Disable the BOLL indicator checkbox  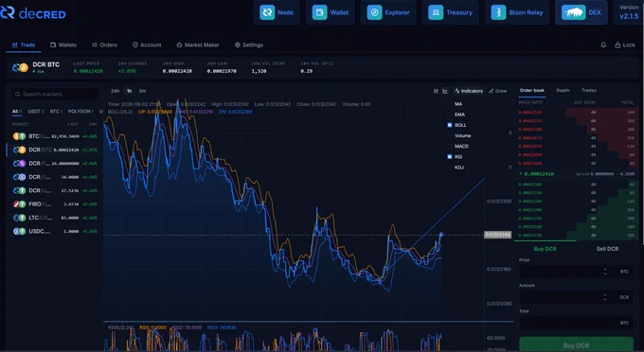pos(449,125)
